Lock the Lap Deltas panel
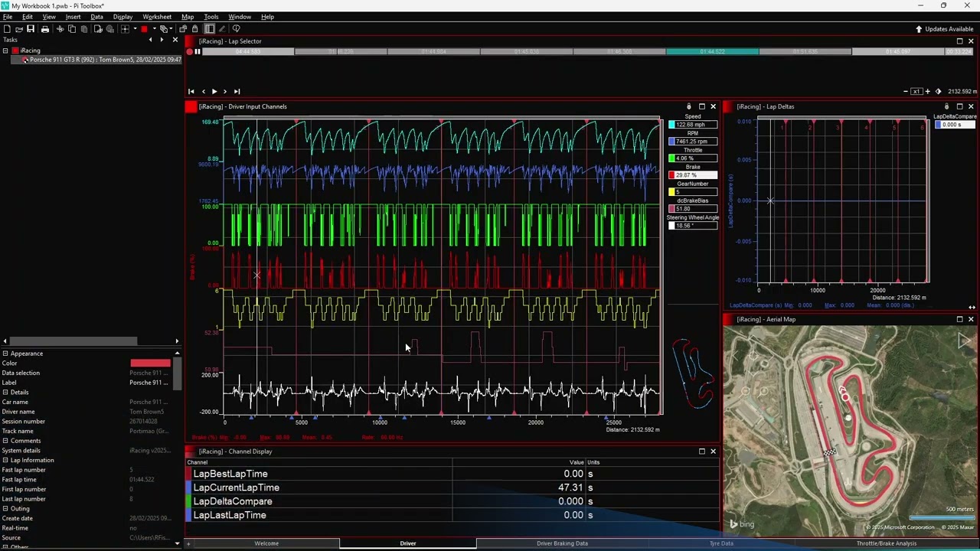The image size is (980, 551). 946,106
